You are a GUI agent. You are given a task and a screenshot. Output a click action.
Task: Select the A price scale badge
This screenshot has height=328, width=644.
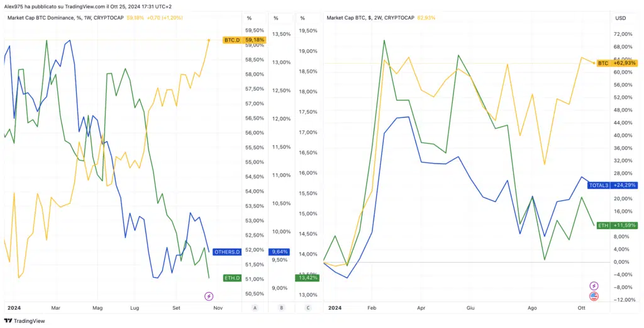[x=254, y=308]
